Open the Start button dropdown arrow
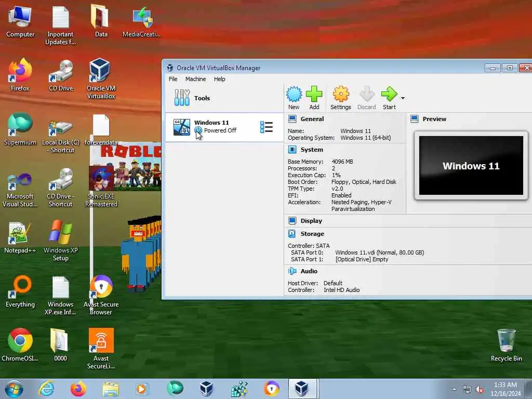The width and height of the screenshot is (532, 399). pos(403,98)
